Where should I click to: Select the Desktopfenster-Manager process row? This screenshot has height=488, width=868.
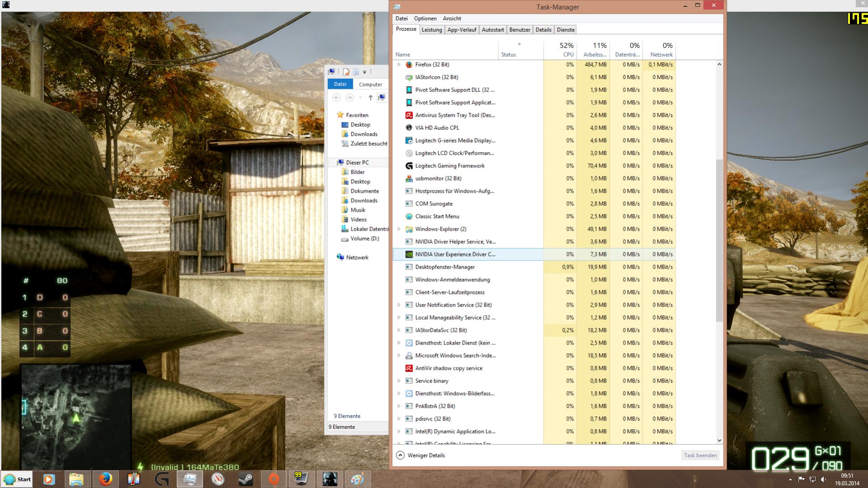pos(534,267)
